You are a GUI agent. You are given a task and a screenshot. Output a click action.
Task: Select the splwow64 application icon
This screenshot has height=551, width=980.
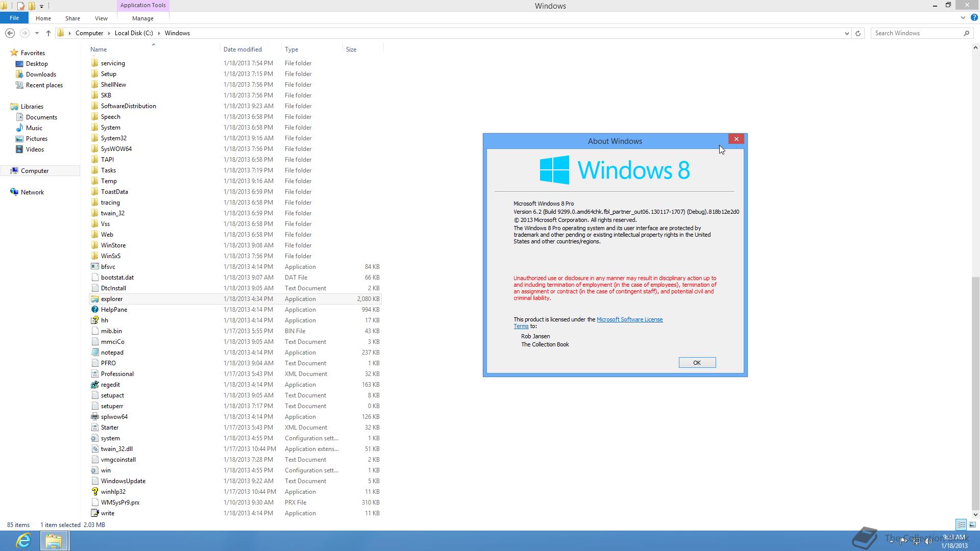coord(94,417)
